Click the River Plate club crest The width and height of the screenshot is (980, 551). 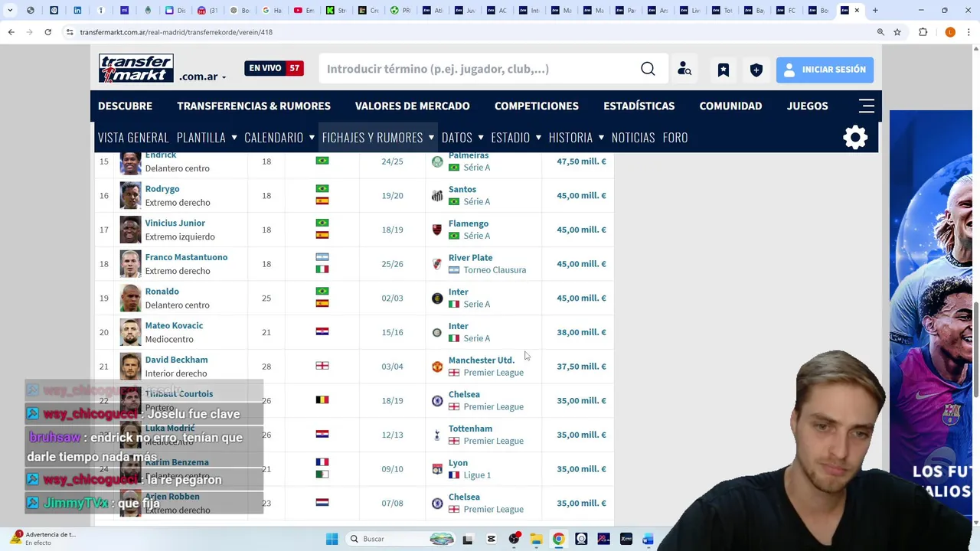(x=437, y=264)
